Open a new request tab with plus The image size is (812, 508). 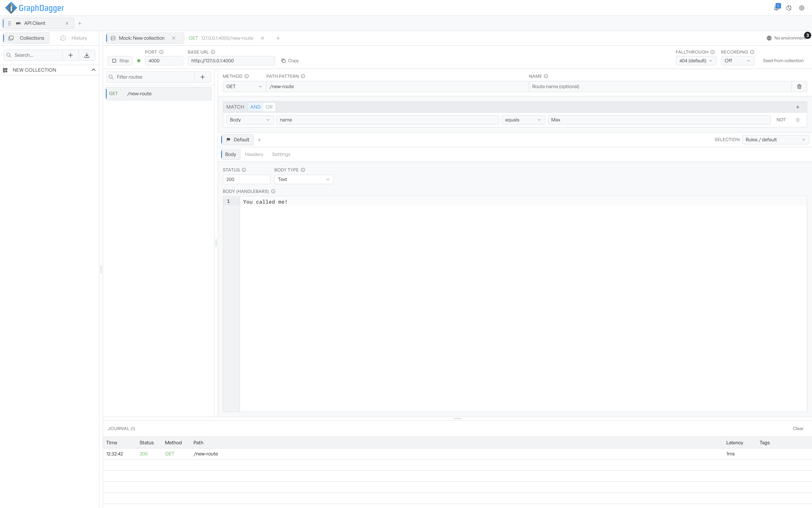278,38
